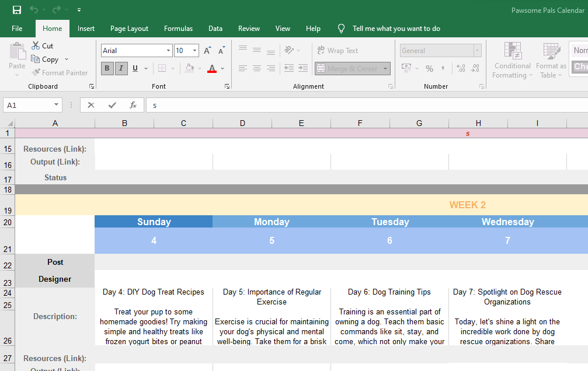
Task: Switch to the Insert tab
Action: [x=86, y=29]
